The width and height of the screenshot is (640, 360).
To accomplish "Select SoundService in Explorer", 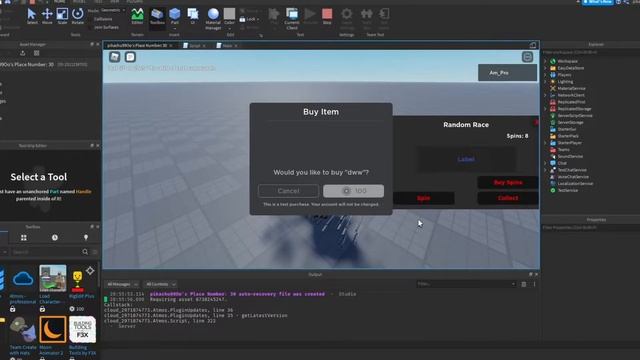I will [570, 156].
